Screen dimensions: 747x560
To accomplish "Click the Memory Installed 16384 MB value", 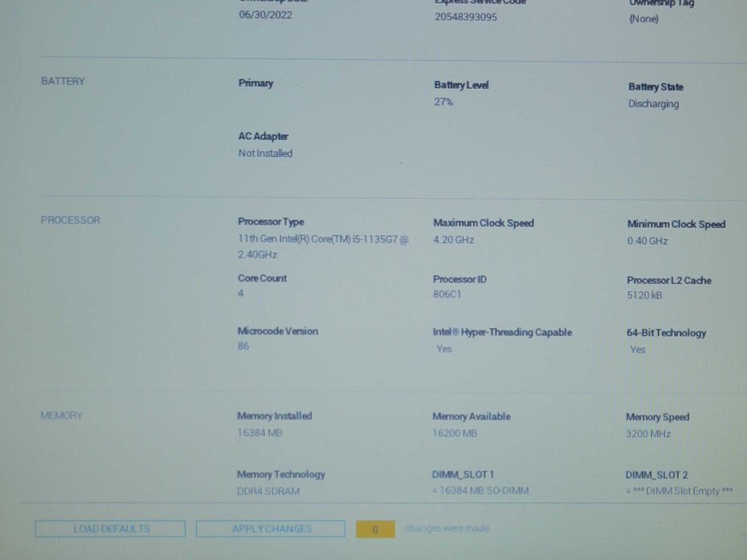I will pos(259,433).
